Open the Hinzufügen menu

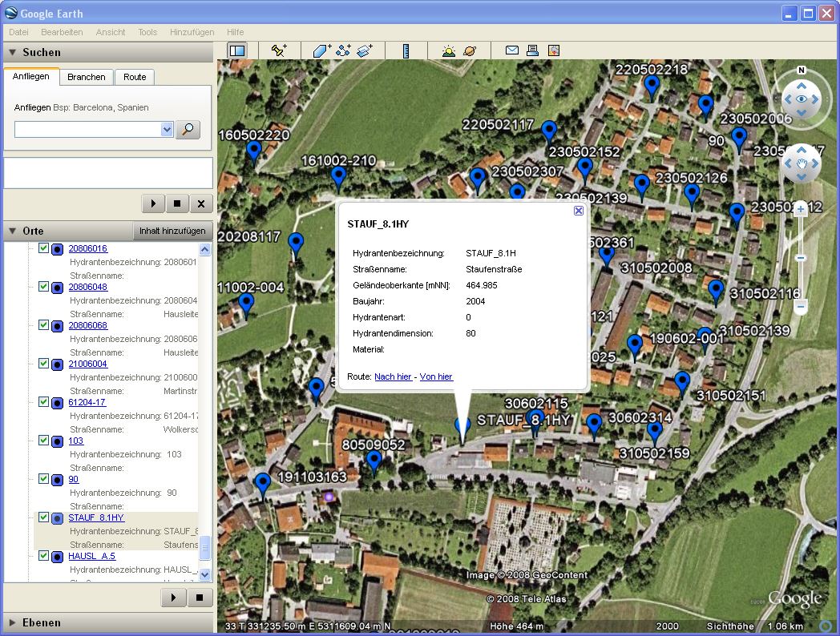coord(192,32)
